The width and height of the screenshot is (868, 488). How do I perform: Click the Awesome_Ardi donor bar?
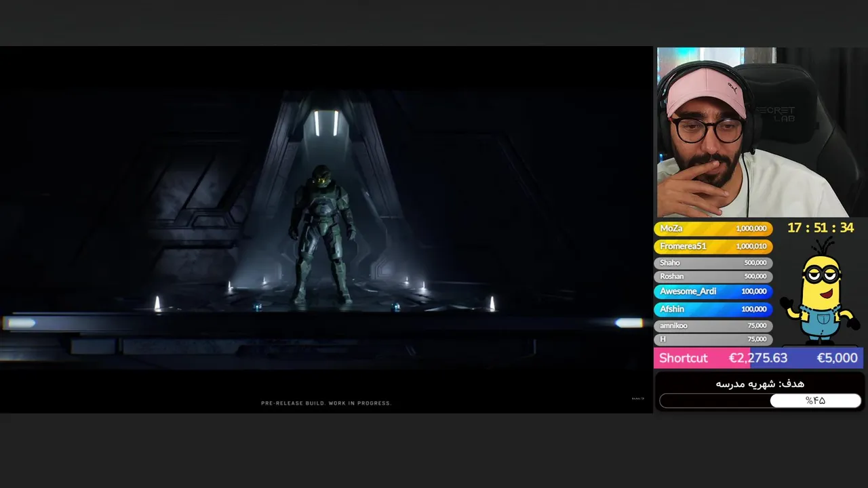713,291
